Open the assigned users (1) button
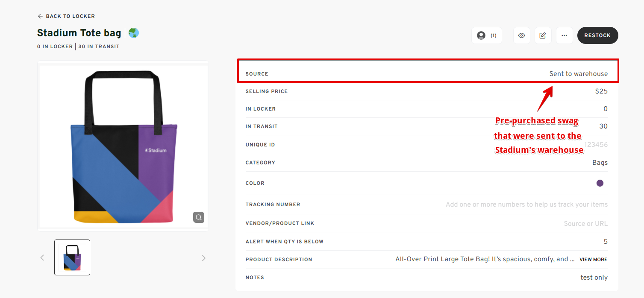644x298 pixels. coord(487,35)
